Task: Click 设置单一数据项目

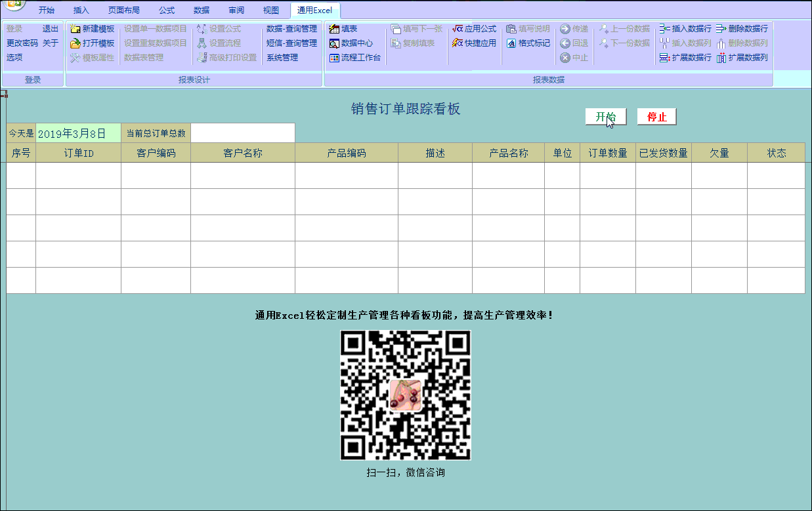Action: point(156,29)
